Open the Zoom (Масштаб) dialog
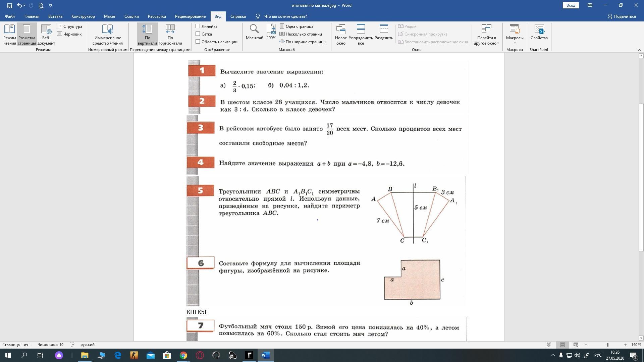 coord(254,32)
